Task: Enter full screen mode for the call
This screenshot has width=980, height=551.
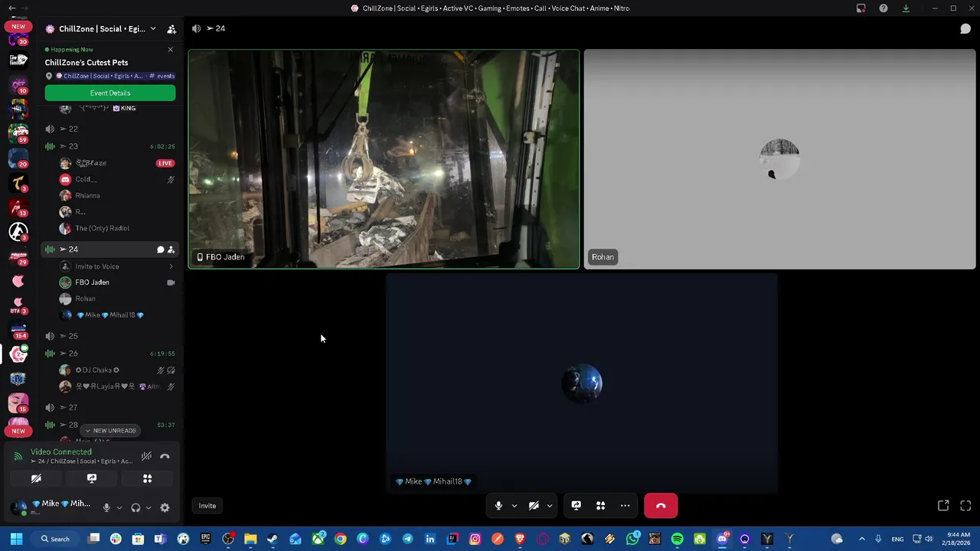Action: click(965, 506)
